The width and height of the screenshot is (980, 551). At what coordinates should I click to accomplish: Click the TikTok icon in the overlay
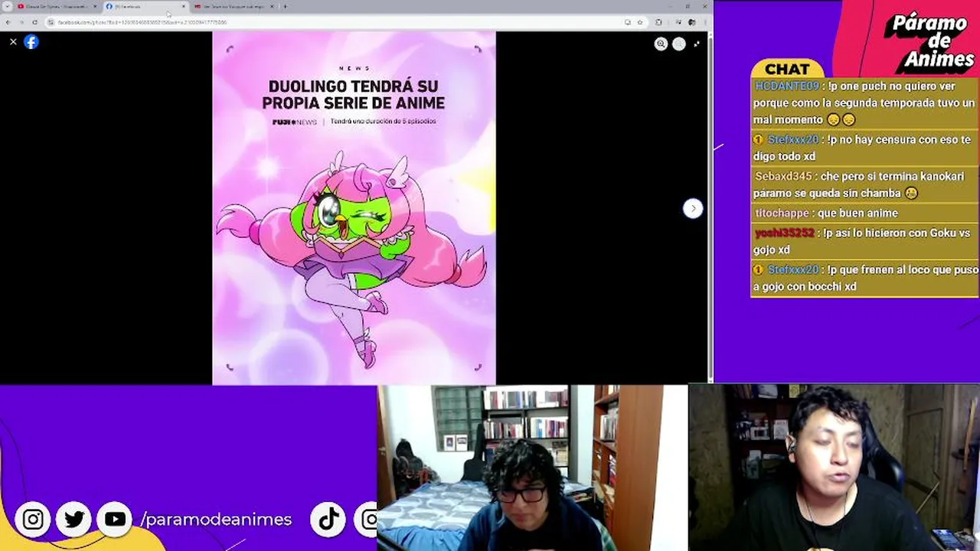328,520
